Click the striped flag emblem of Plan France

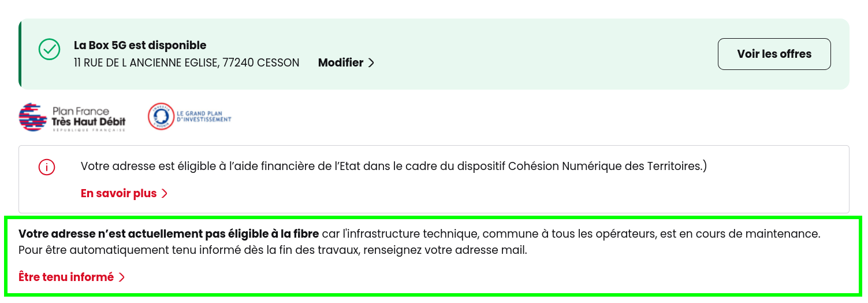pos(33,117)
